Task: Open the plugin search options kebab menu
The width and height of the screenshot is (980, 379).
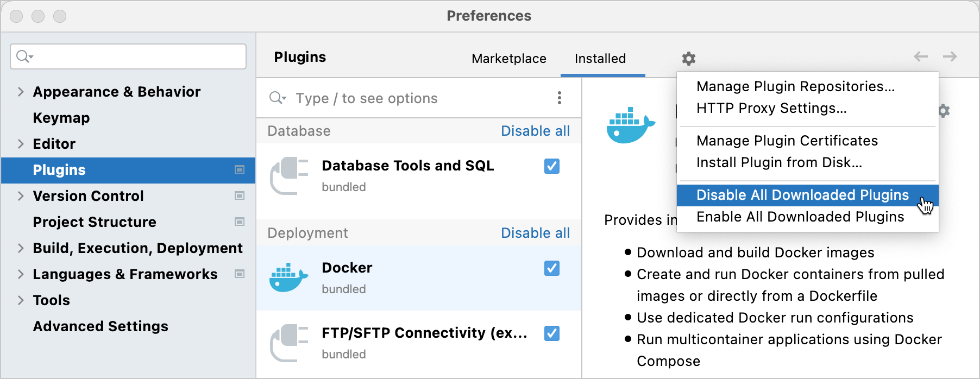Action: click(x=559, y=98)
